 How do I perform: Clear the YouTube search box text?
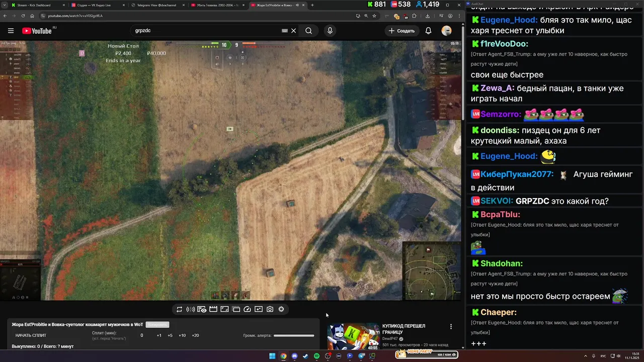(294, 31)
